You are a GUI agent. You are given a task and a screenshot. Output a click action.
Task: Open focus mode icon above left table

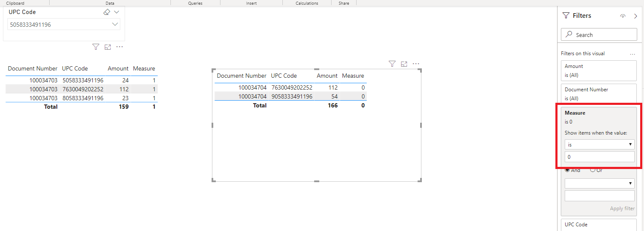(x=108, y=47)
